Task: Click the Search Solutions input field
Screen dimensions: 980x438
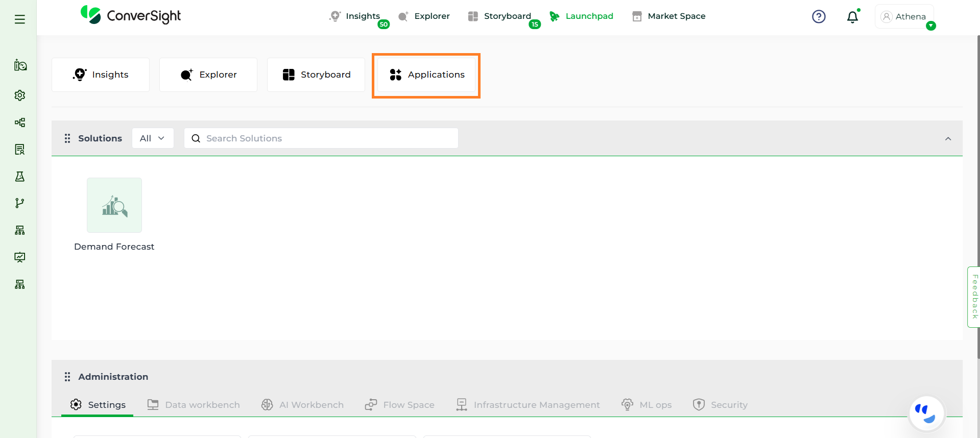Action: 327,138
